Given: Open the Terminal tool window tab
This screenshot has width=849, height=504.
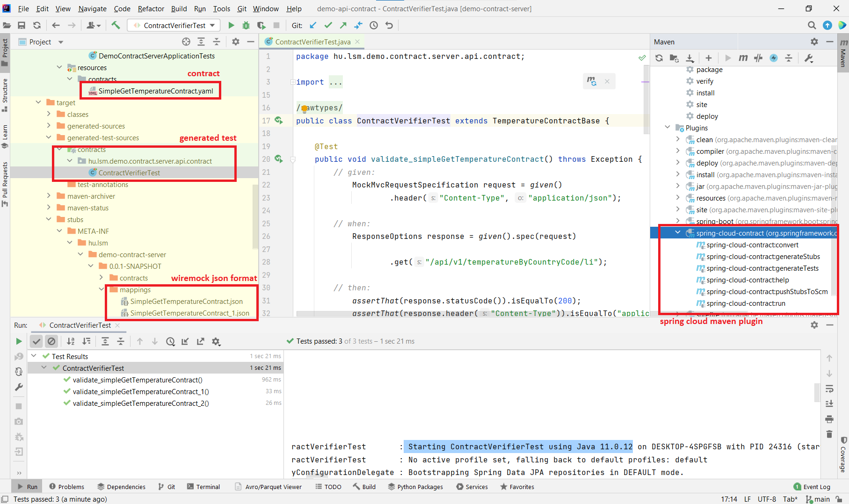Looking at the screenshot, I should click(203, 487).
